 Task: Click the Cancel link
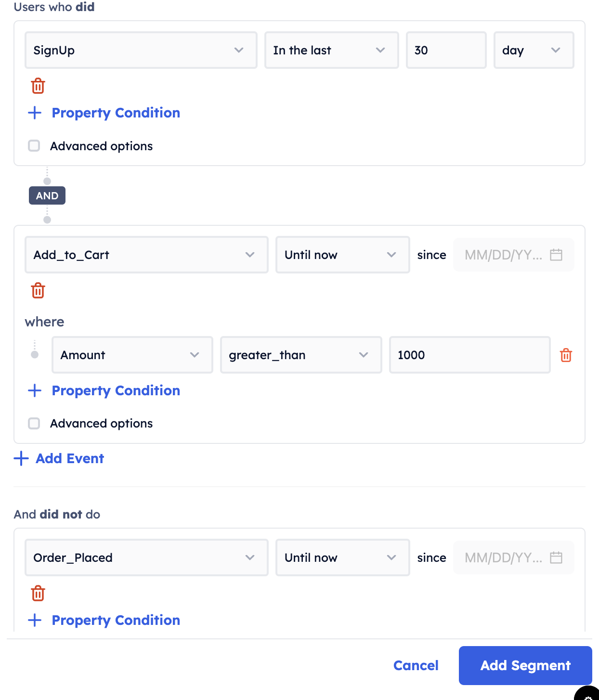point(416,665)
